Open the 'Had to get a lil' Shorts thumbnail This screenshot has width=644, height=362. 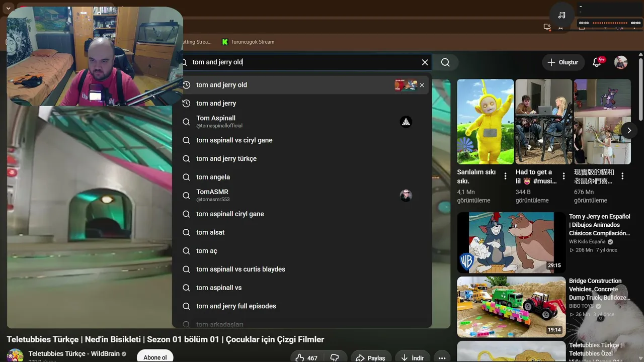[x=544, y=122]
